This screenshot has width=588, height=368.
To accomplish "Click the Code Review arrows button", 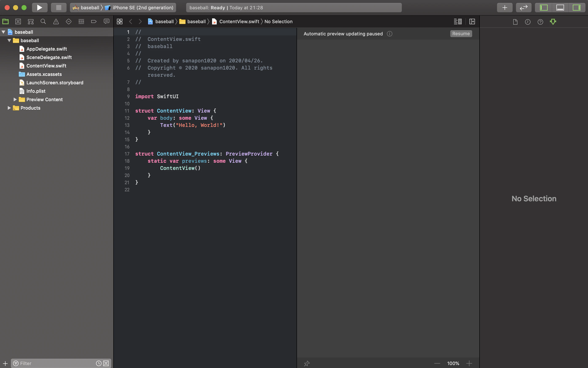I will (523, 8).
